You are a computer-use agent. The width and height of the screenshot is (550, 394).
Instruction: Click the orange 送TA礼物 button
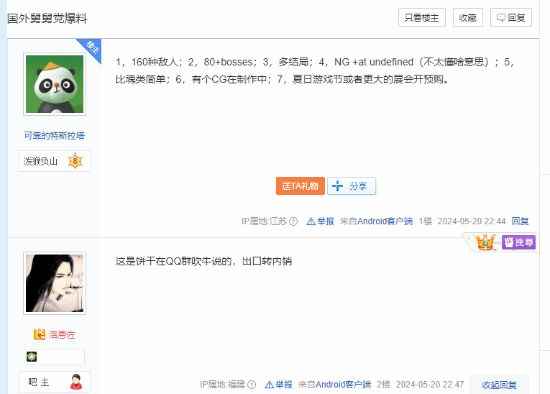(300, 186)
